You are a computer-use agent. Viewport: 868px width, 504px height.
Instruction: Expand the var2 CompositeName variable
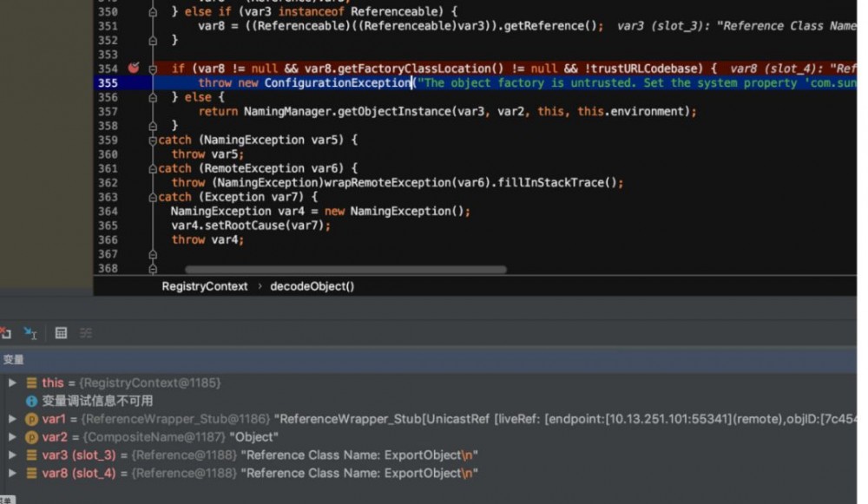pyautogui.click(x=12, y=437)
